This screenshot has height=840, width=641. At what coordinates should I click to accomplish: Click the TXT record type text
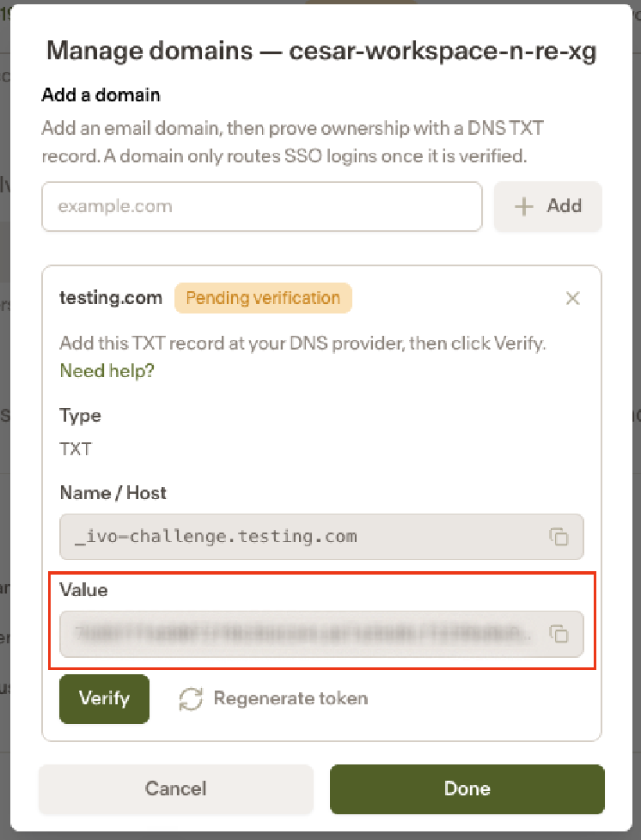pyautogui.click(x=76, y=449)
